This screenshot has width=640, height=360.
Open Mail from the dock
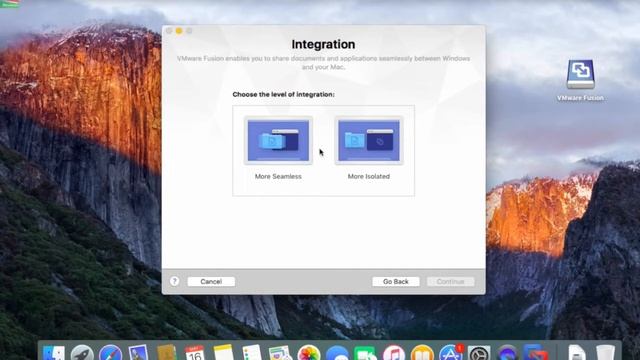pos(138,353)
